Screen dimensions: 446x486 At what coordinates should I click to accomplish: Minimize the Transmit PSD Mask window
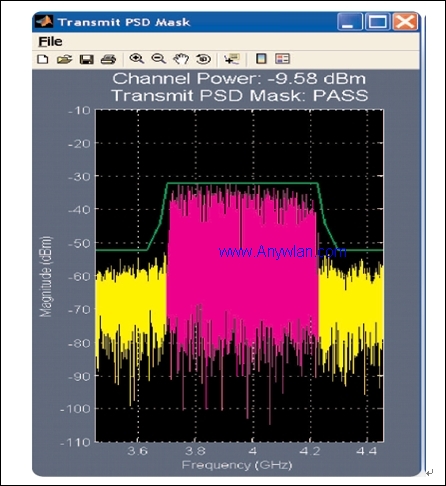coord(349,22)
